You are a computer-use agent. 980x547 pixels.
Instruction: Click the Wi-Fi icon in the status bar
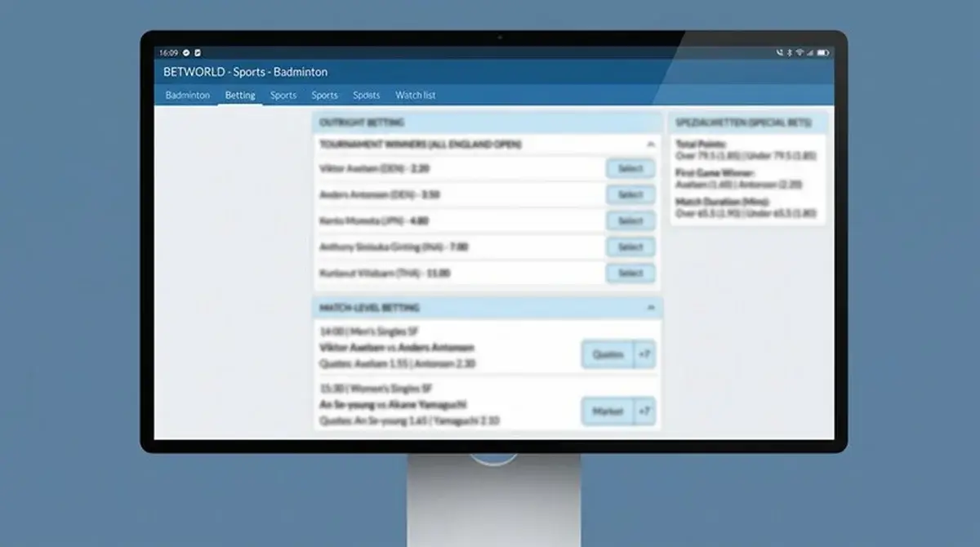(800, 52)
